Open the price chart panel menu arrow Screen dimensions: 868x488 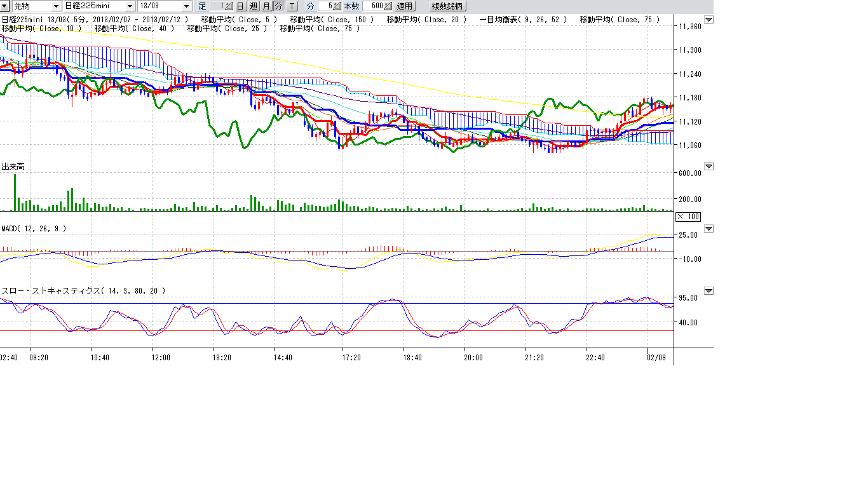(x=709, y=20)
